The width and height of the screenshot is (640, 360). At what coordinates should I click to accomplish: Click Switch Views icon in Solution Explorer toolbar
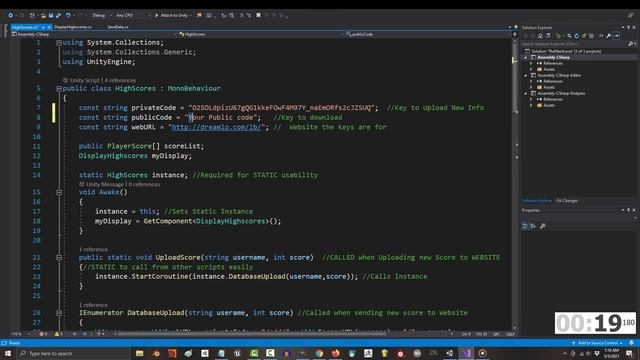548,36
